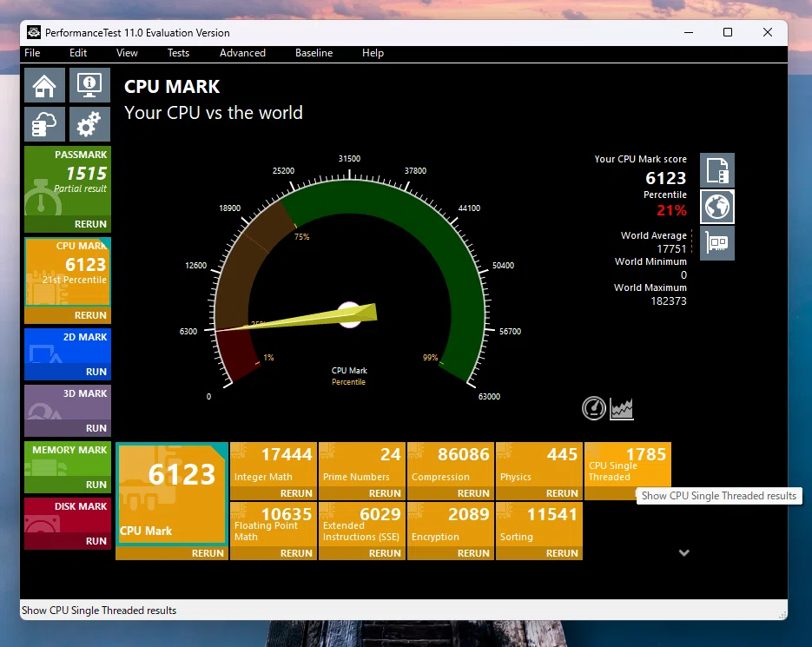Open the File menu
Screen dimensions: 812x647
click(x=32, y=53)
